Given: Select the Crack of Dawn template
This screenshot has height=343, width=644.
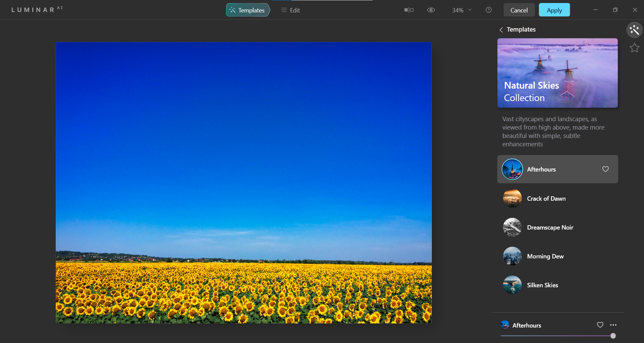Looking at the screenshot, I should (x=546, y=198).
